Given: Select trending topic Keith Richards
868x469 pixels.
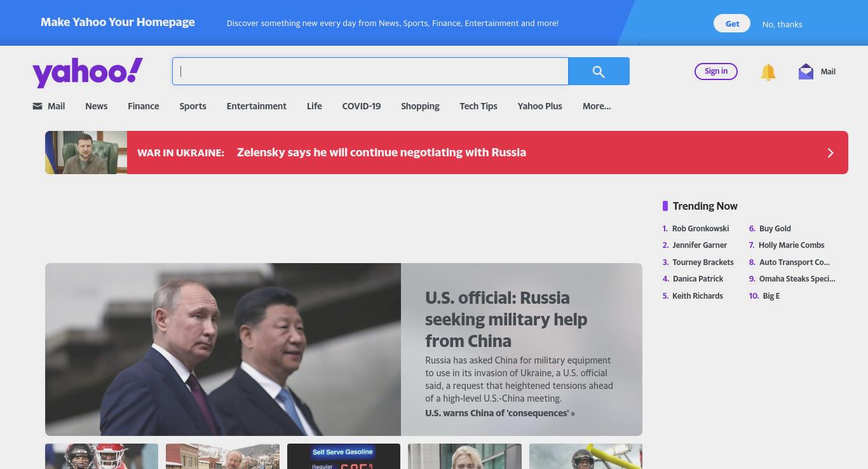Looking at the screenshot, I should pos(698,296).
